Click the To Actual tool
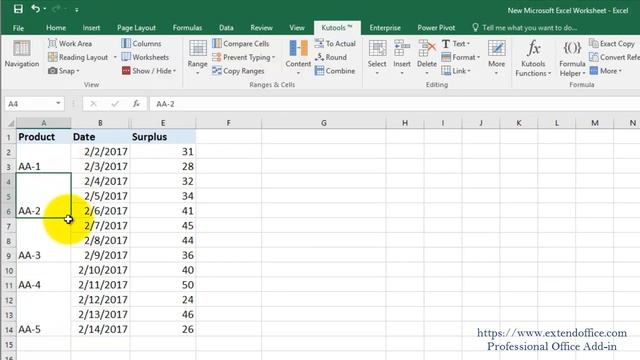 pyautogui.click(x=335, y=43)
